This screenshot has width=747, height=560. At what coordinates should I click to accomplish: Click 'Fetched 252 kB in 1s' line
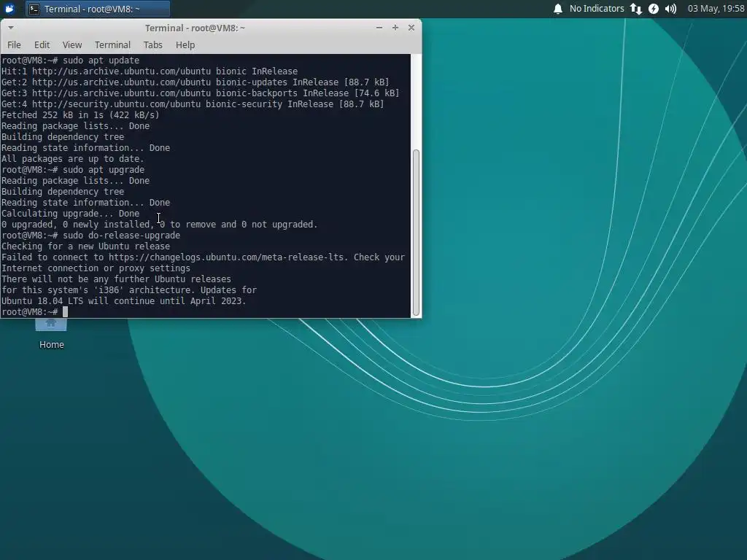(80, 115)
